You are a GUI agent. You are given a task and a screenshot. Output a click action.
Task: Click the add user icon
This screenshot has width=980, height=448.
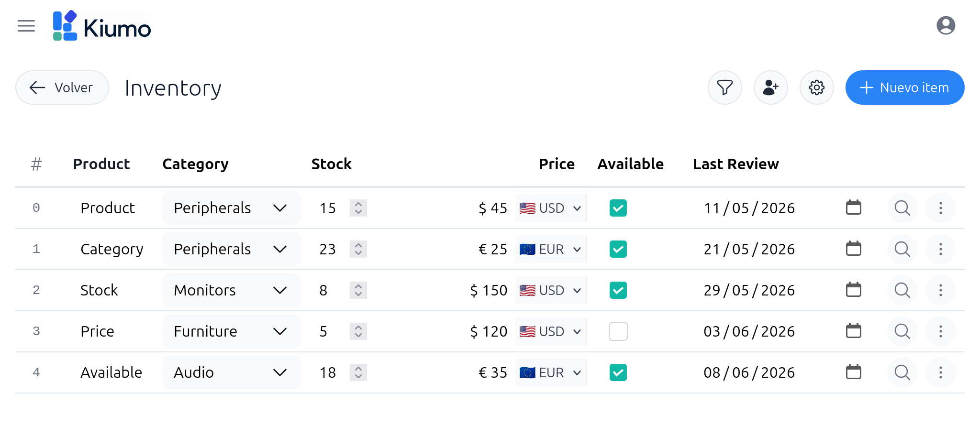coord(770,87)
